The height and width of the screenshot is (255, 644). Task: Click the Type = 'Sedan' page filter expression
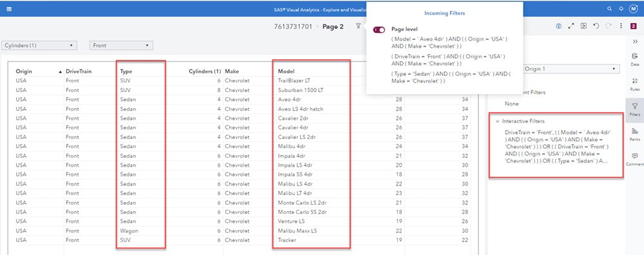(x=451, y=77)
